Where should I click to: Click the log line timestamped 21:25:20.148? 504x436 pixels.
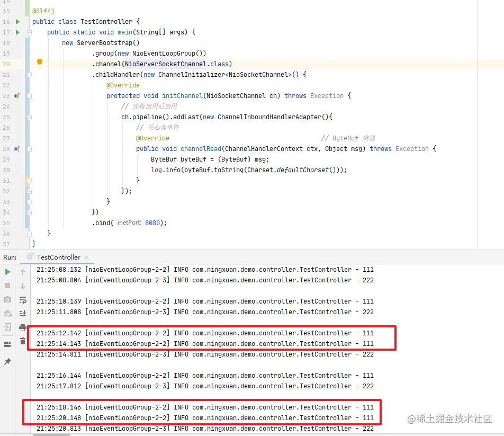pos(205,418)
